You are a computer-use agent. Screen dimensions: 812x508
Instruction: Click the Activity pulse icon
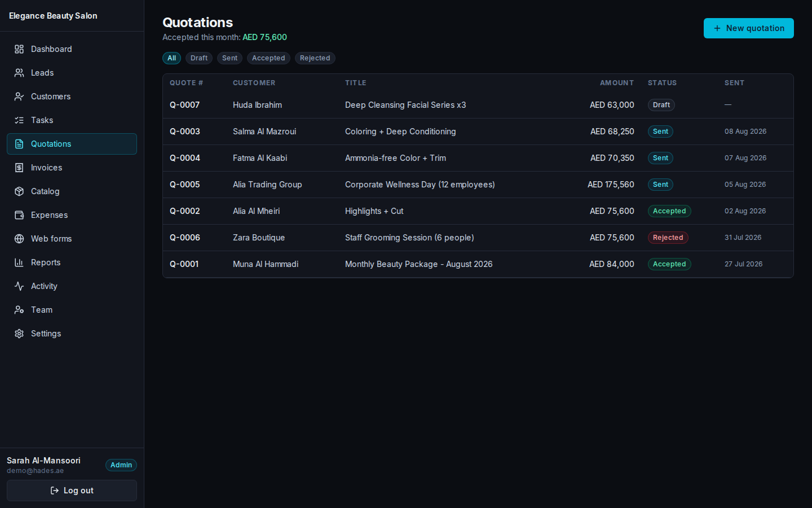click(x=19, y=286)
